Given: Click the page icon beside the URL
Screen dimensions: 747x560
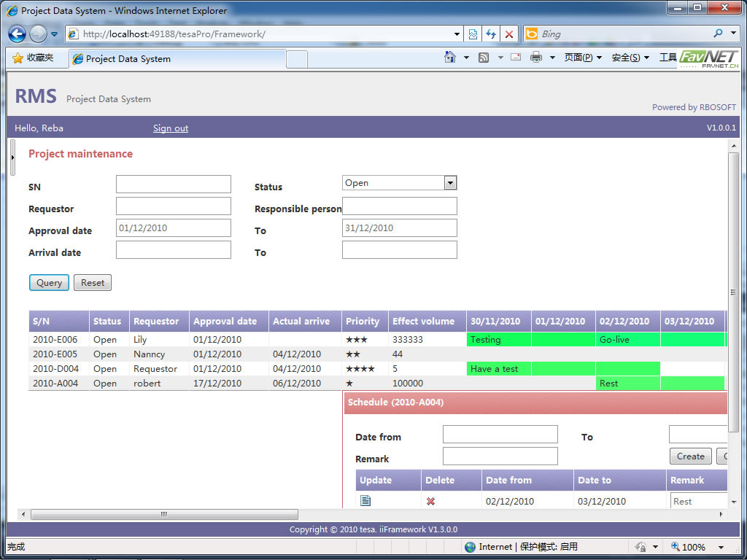Looking at the screenshot, I should 73,34.
